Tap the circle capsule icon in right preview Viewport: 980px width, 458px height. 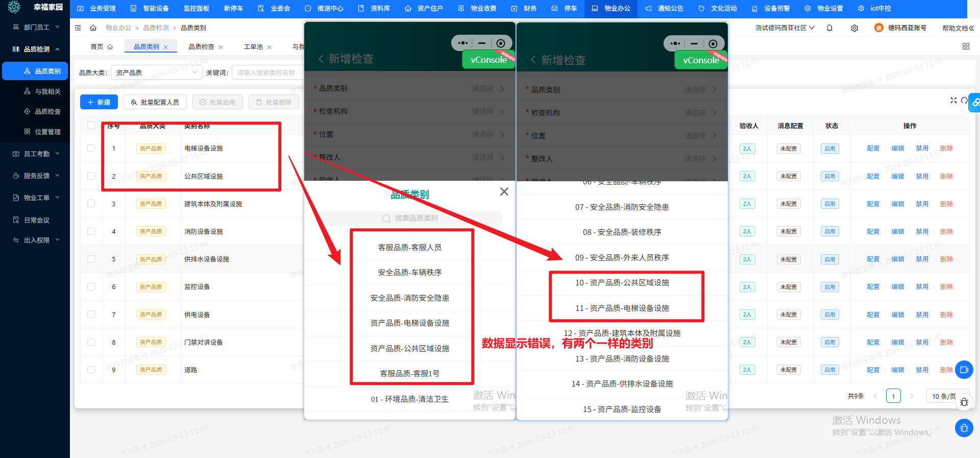[713, 43]
